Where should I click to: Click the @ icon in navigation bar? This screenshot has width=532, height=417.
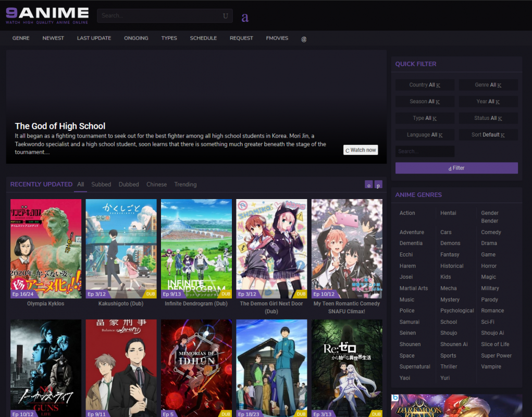304,39
